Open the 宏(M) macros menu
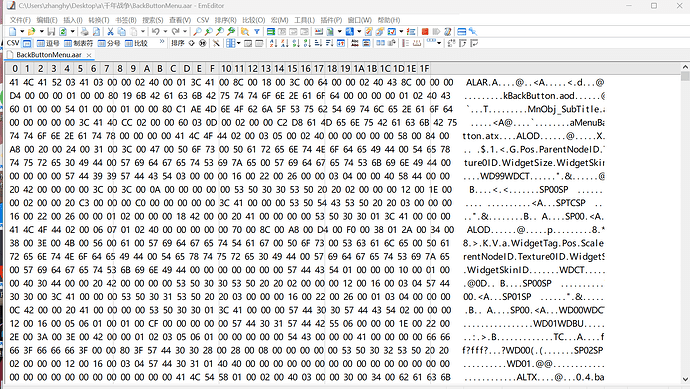The image size is (690, 389). click(279, 20)
